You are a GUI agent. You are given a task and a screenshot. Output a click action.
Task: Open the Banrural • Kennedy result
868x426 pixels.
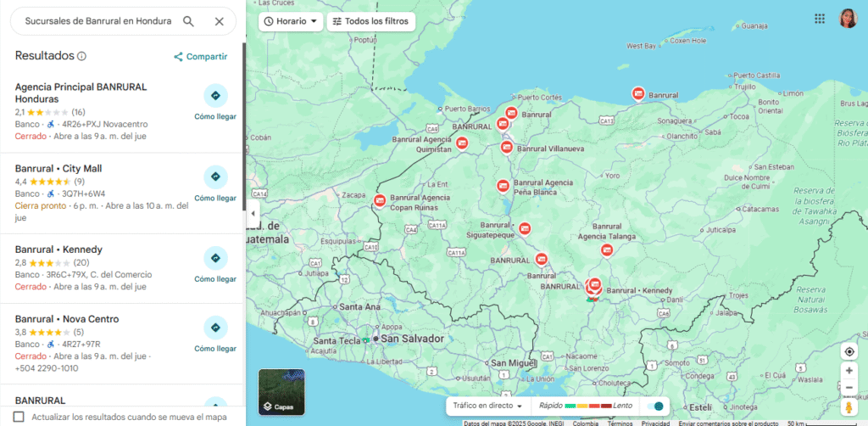58,249
